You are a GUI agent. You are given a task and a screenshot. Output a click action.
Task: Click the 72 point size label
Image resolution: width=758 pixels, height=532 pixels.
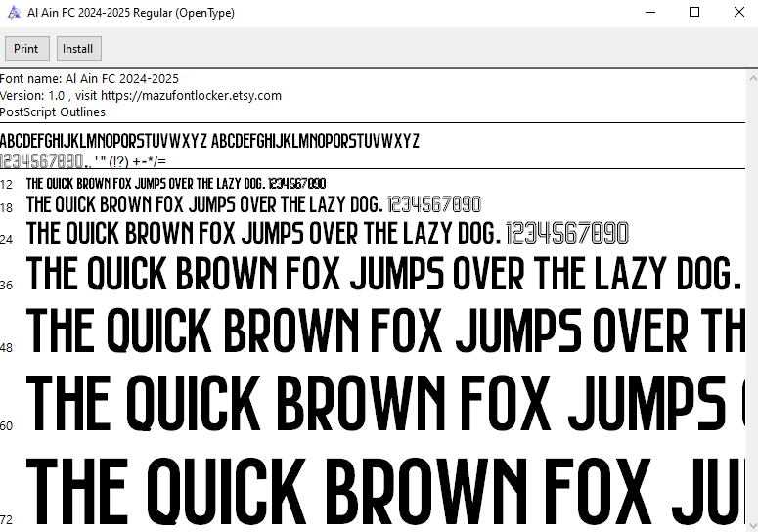pyautogui.click(x=7, y=518)
